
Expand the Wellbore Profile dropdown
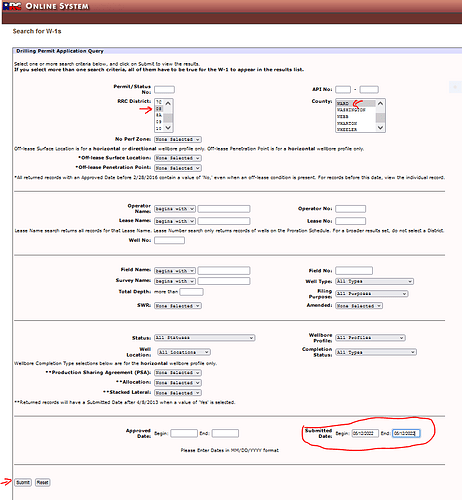point(370,338)
